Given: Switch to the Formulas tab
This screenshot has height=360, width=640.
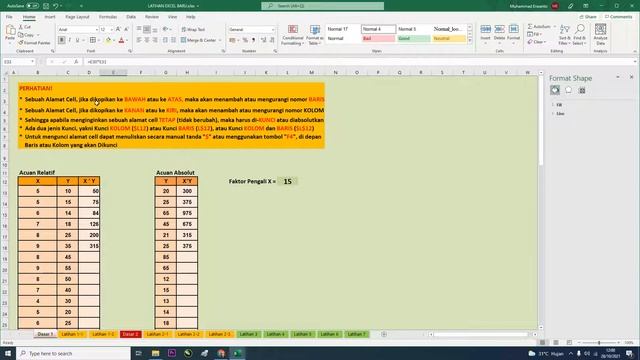Looking at the screenshot, I should [x=108, y=17].
